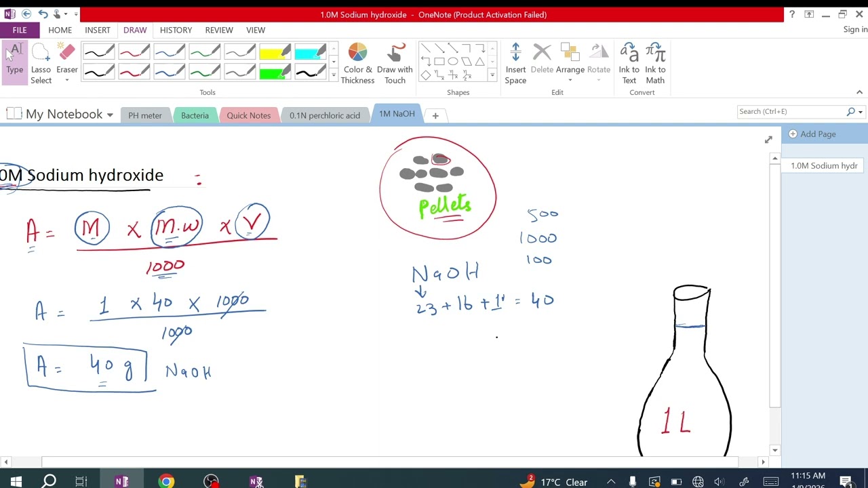Screen dimensions: 868x488
Task: Select the thick black marker, bottom row
Action: 311,71
